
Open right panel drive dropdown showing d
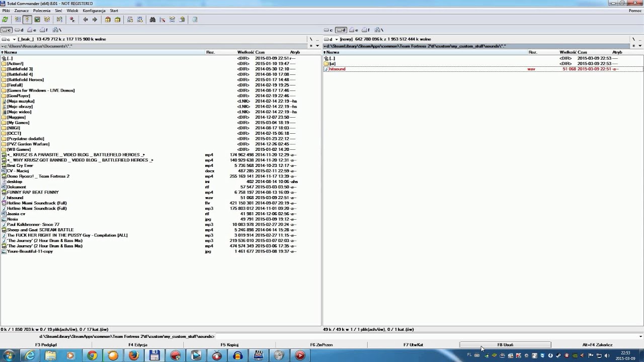[x=331, y=39]
